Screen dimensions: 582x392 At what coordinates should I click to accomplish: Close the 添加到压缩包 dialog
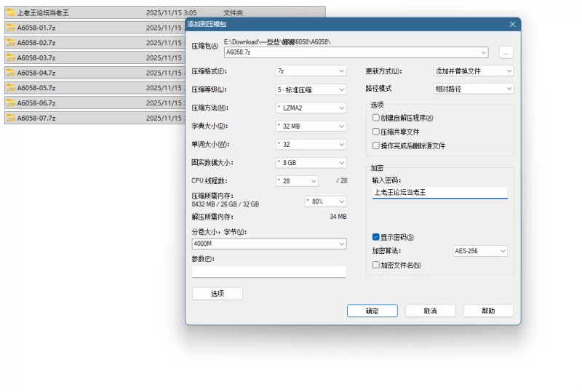tap(513, 24)
